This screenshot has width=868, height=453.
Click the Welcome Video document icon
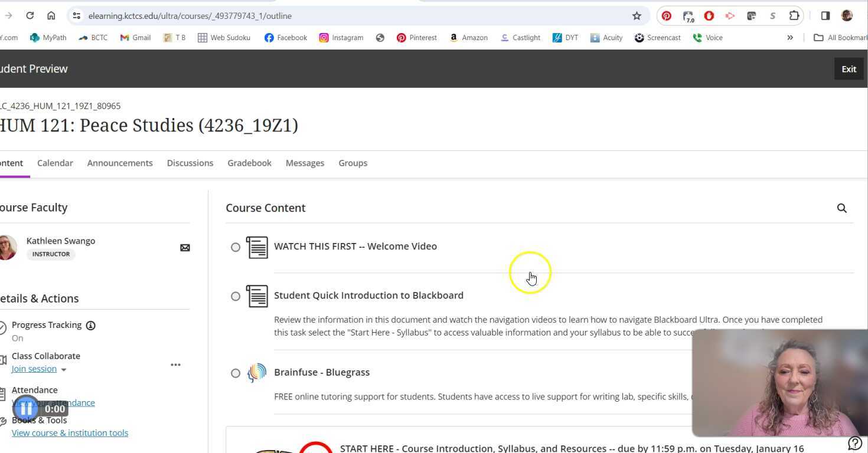257,247
